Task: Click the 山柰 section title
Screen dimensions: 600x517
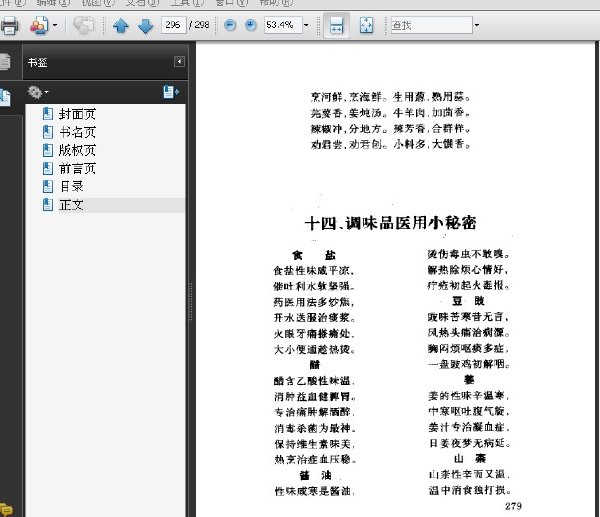Action: pos(470,458)
